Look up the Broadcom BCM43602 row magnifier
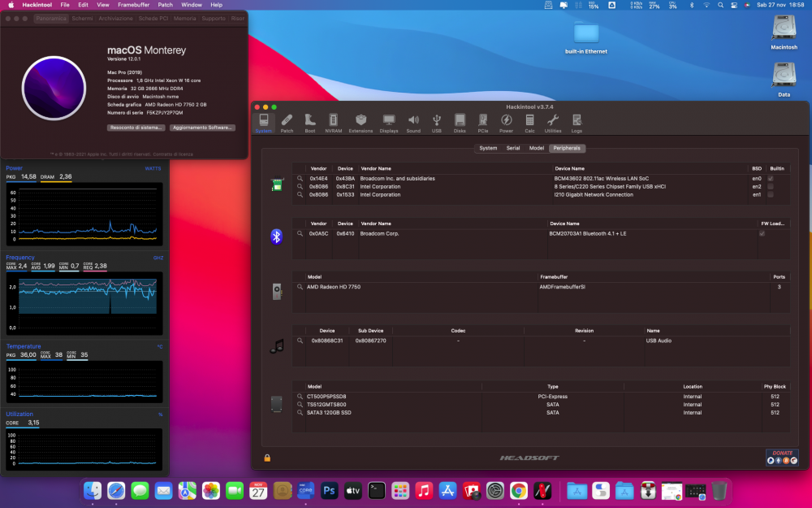The width and height of the screenshot is (812, 508). [300, 178]
